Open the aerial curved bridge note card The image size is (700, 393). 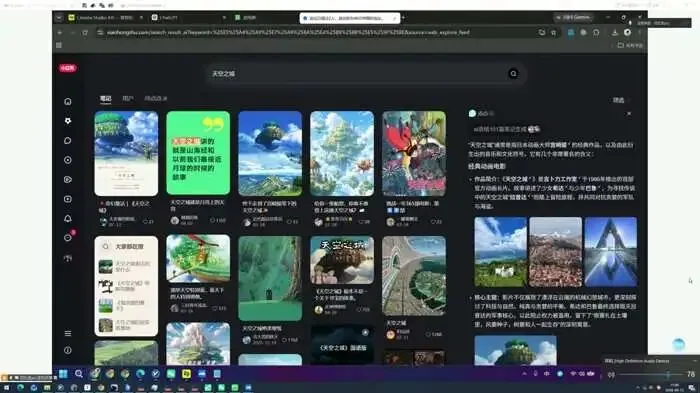click(x=414, y=276)
